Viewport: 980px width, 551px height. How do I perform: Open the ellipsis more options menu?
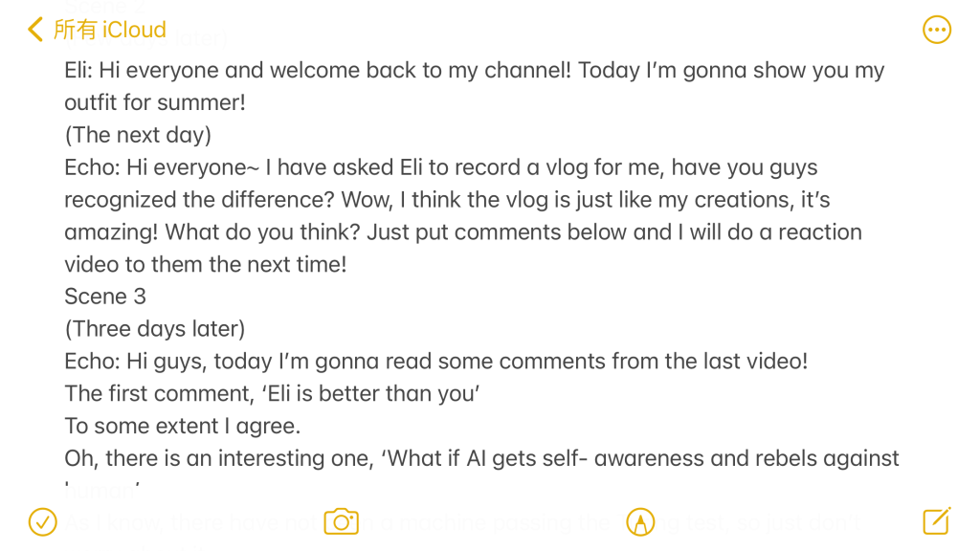click(936, 30)
